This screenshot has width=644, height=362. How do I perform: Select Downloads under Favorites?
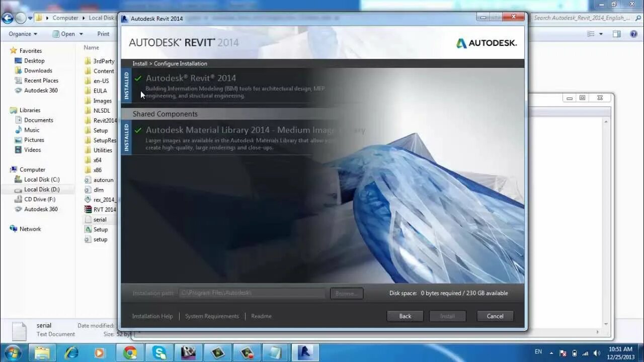pos(38,71)
